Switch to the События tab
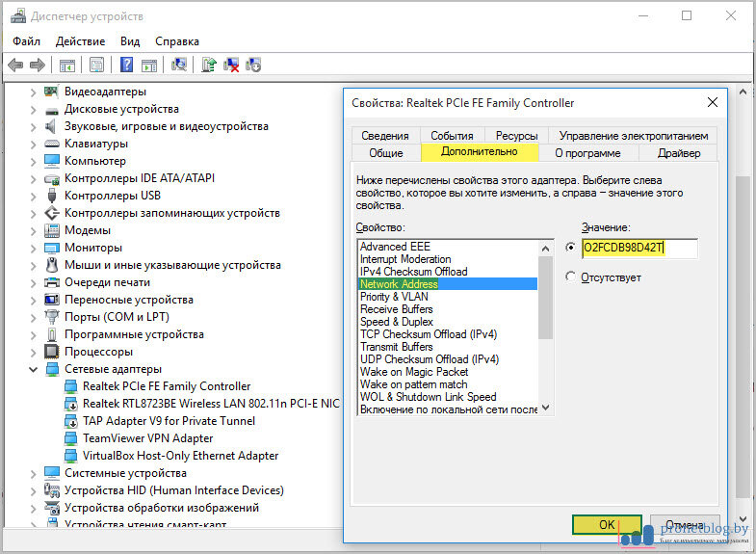This screenshot has width=756, height=554. (x=452, y=136)
